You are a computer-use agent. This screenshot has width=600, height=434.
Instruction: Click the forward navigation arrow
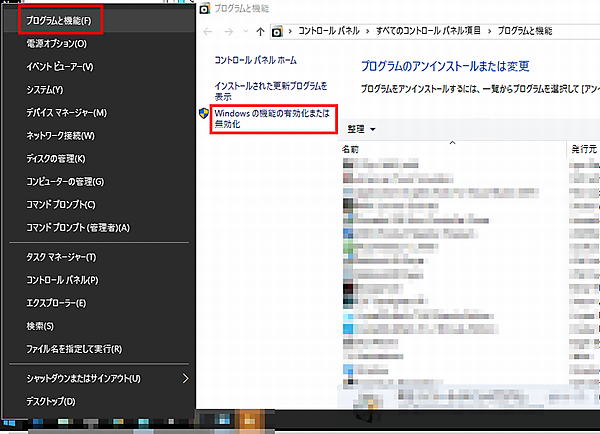tap(228, 31)
